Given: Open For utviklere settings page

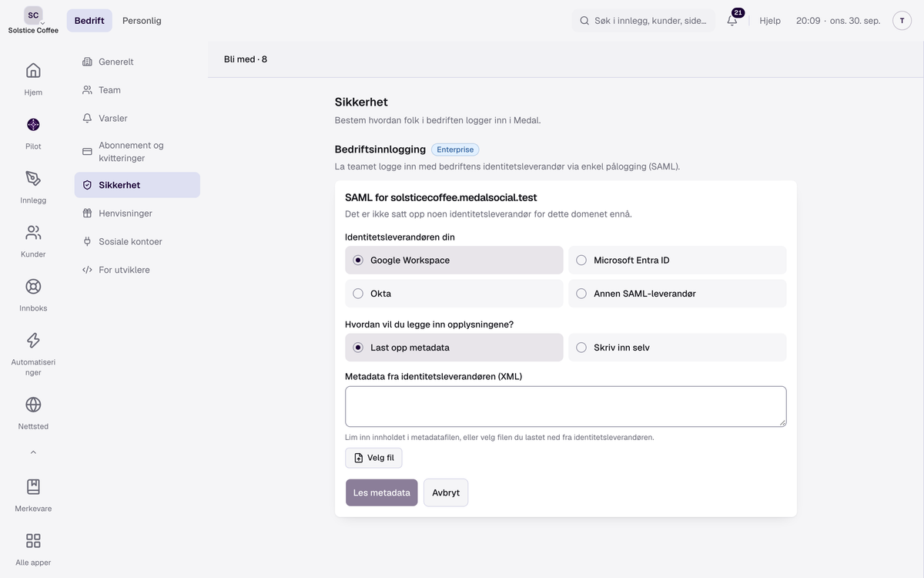Looking at the screenshot, I should (x=137, y=271).
